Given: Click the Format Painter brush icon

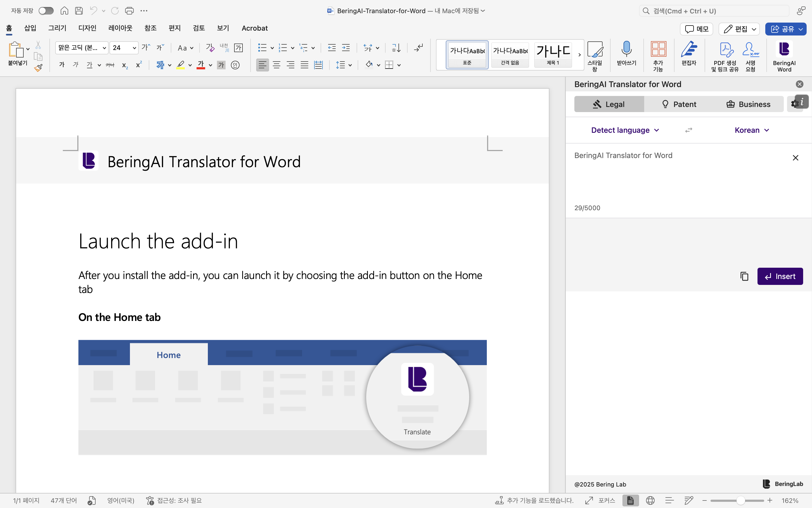Looking at the screenshot, I should tap(38, 68).
